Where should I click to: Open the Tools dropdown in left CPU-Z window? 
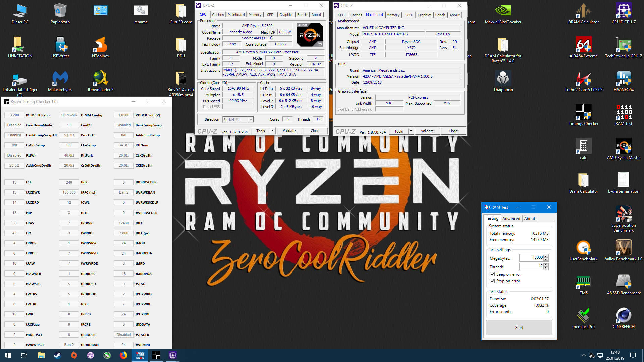[x=273, y=130]
